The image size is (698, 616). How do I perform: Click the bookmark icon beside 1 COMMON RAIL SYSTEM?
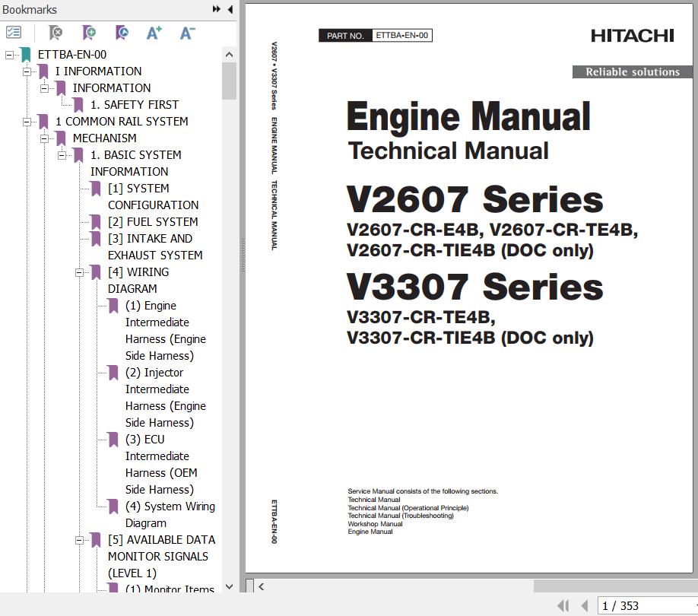pos(43,122)
